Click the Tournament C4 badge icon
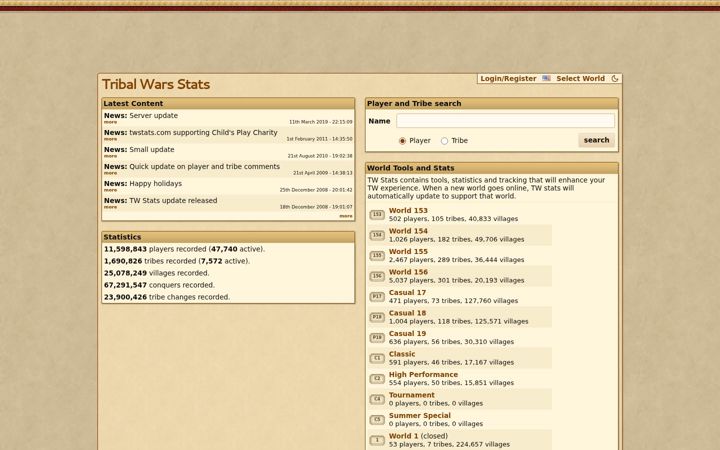720x450 pixels. tap(377, 399)
